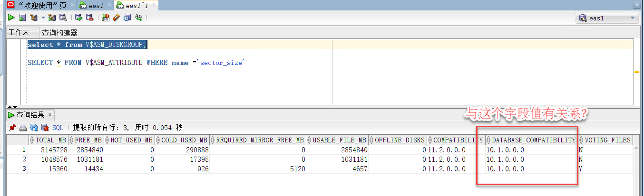Close the 欢迎使用 页 tab
Viewport: 644px width, 196px height.
pyautogui.click(x=72, y=6)
